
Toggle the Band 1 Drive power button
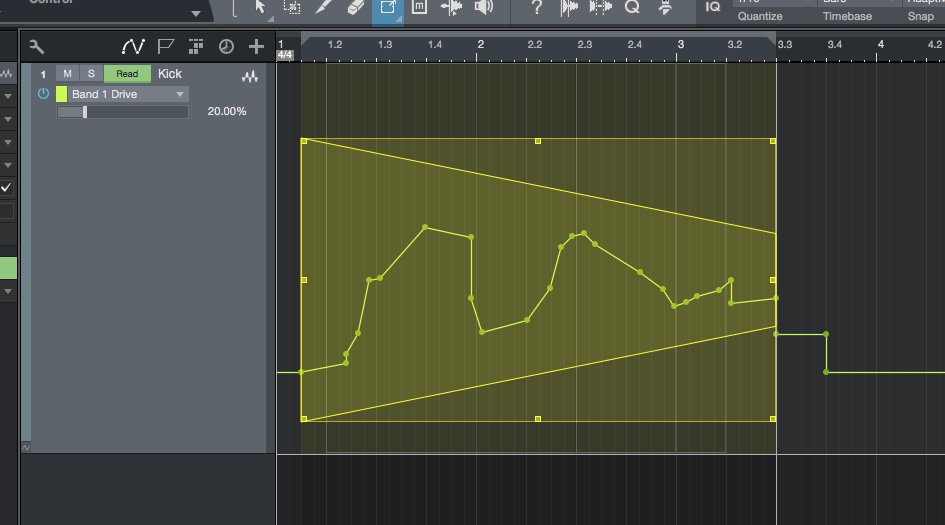point(43,94)
